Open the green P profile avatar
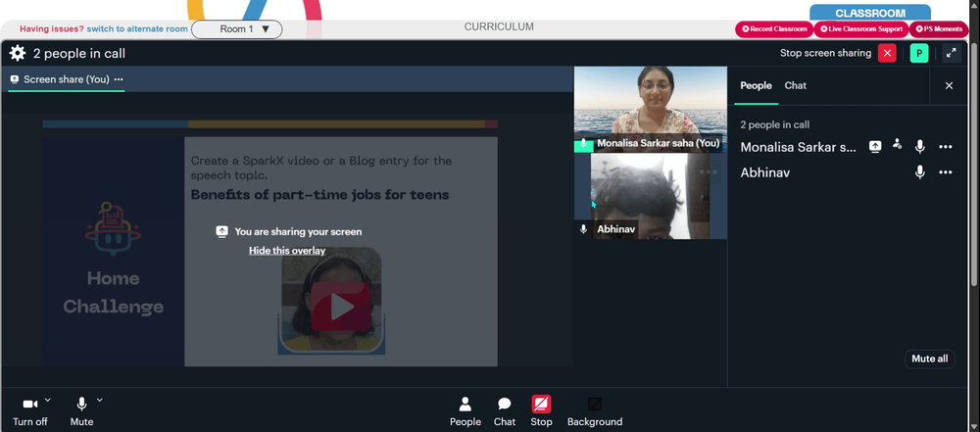Viewport: 980px width, 432px height. (919, 53)
